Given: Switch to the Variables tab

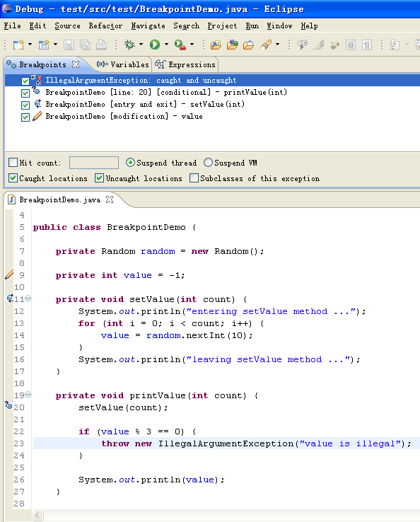Looking at the screenshot, I should (x=122, y=64).
